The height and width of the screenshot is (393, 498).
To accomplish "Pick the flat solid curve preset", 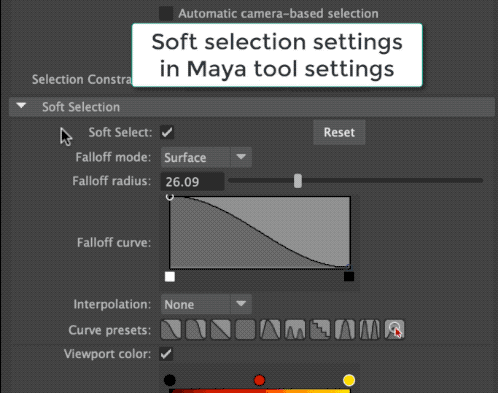I will 245,330.
